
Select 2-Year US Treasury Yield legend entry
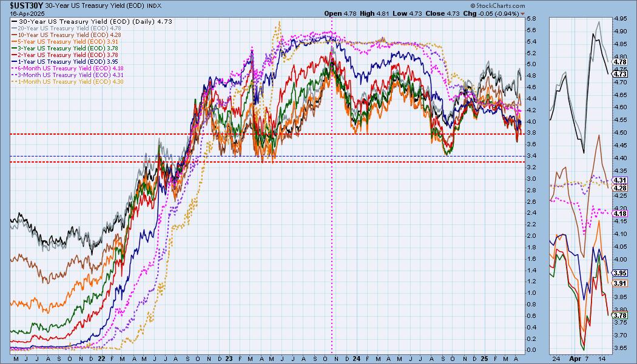point(65,55)
